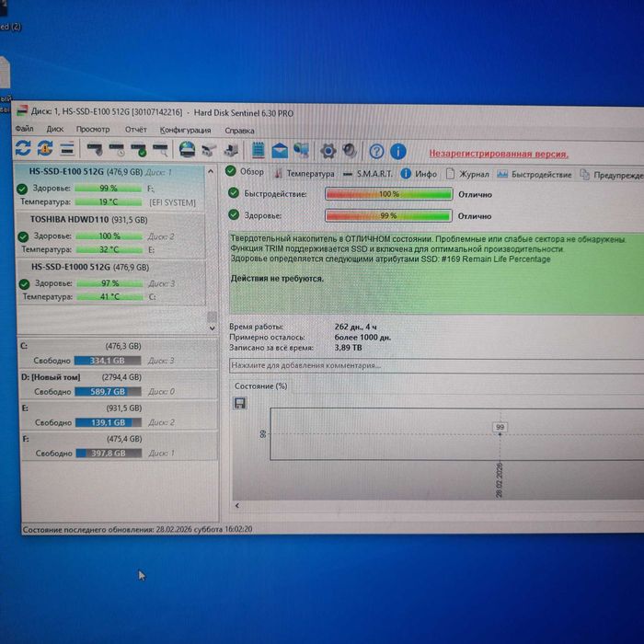Image resolution: width=644 pixels, height=644 pixels.
Task: Click the F: free space 397,8 GB bar
Action: coord(109,453)
